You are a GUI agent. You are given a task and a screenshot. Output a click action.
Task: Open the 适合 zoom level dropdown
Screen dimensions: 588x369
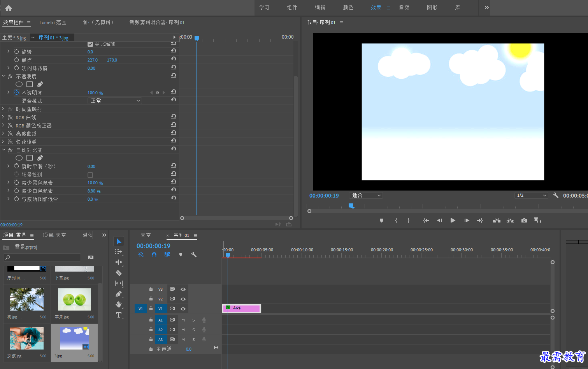[x=366, y=196]
